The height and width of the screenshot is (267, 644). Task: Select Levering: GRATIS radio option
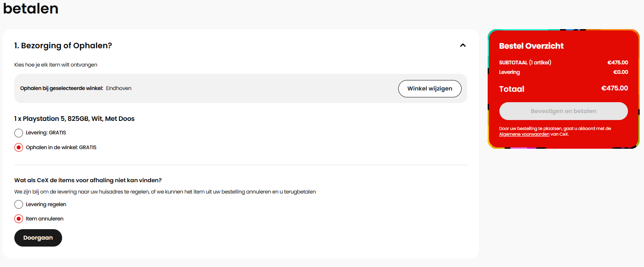coord(19,133)
